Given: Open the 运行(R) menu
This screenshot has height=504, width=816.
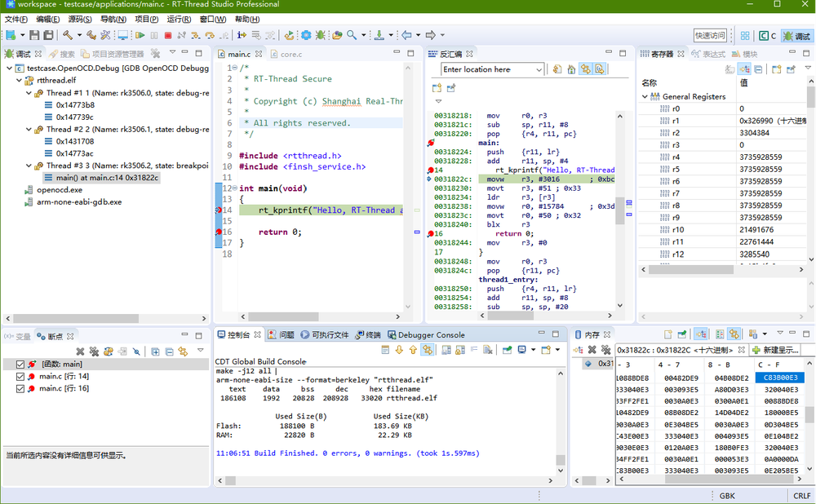Looking at the screenshot, I should tap(179, 20).
